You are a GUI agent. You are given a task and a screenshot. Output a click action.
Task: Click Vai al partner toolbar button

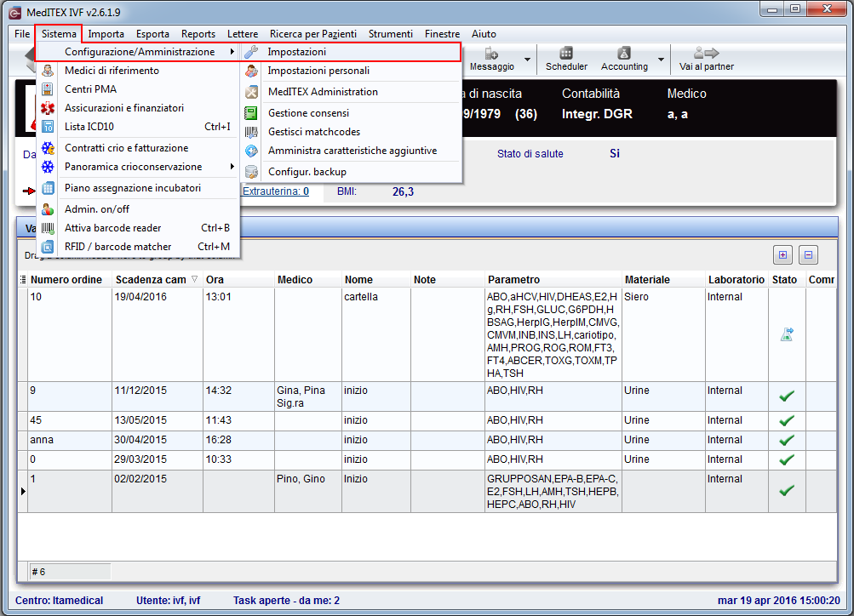(707, 59)
